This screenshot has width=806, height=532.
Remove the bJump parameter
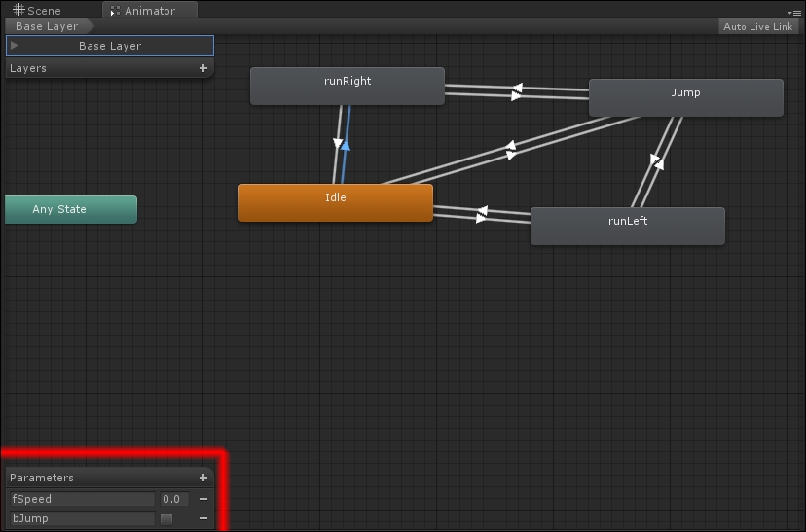tap(203, 518)
